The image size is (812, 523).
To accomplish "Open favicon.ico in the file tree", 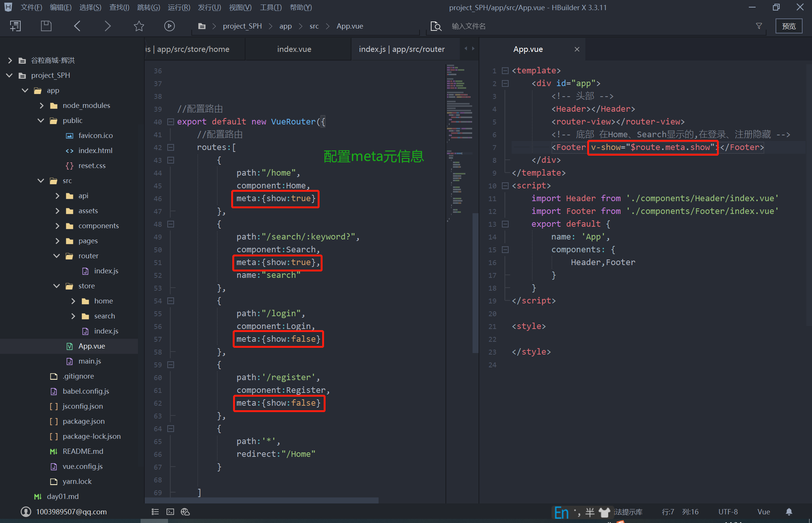I will click(x=95, y=135).
